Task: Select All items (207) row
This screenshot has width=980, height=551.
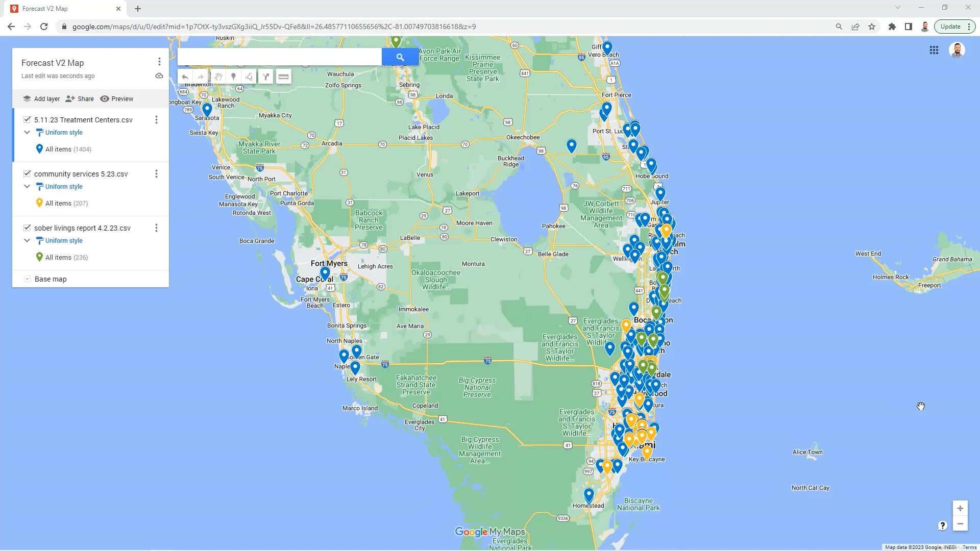Action: tap(91, 204)
